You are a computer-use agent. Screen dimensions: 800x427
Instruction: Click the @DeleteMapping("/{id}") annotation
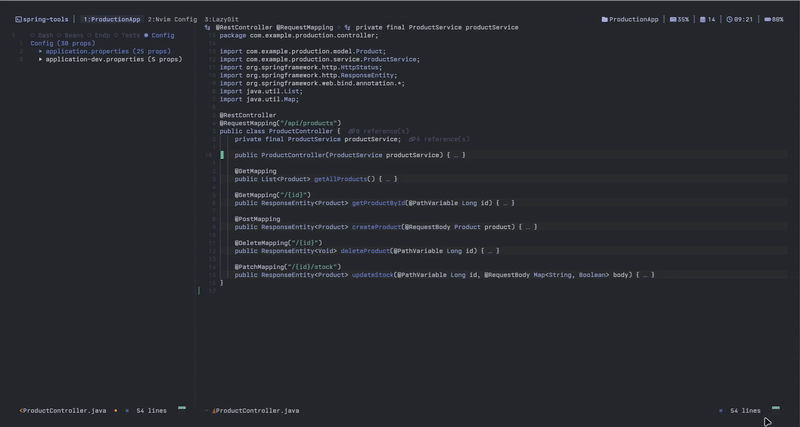pyautogui.click(x=279, y=243)
